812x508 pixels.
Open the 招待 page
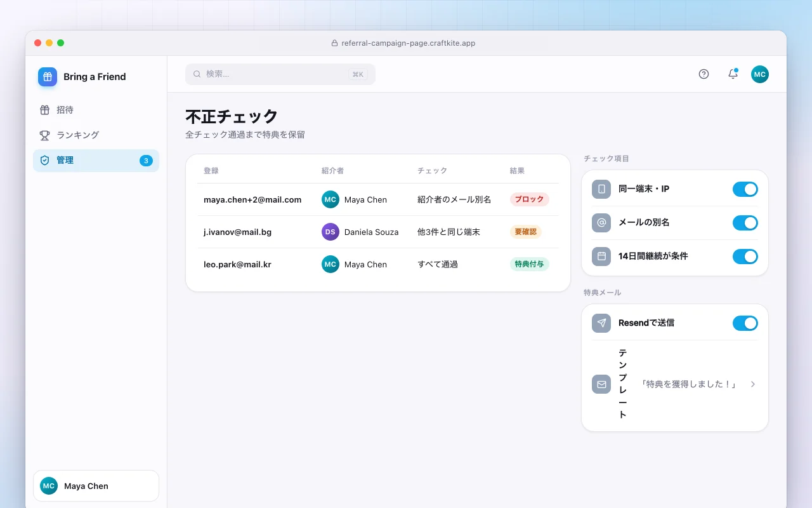(96, 110)
